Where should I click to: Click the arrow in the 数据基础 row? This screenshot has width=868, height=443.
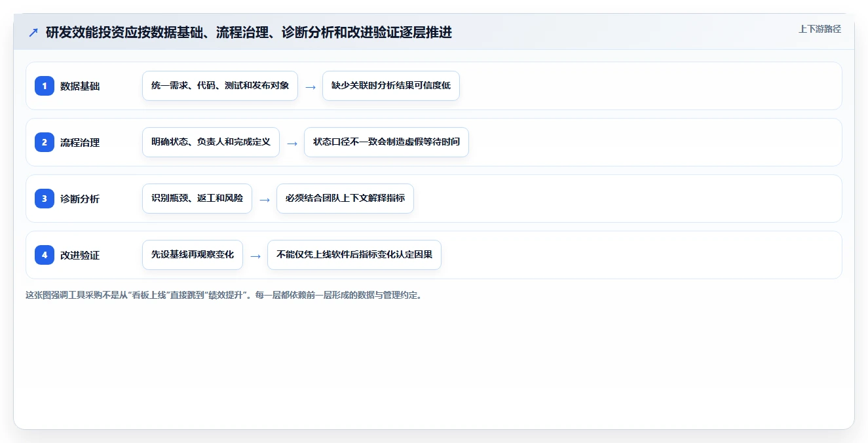click(x=311, y=87)
